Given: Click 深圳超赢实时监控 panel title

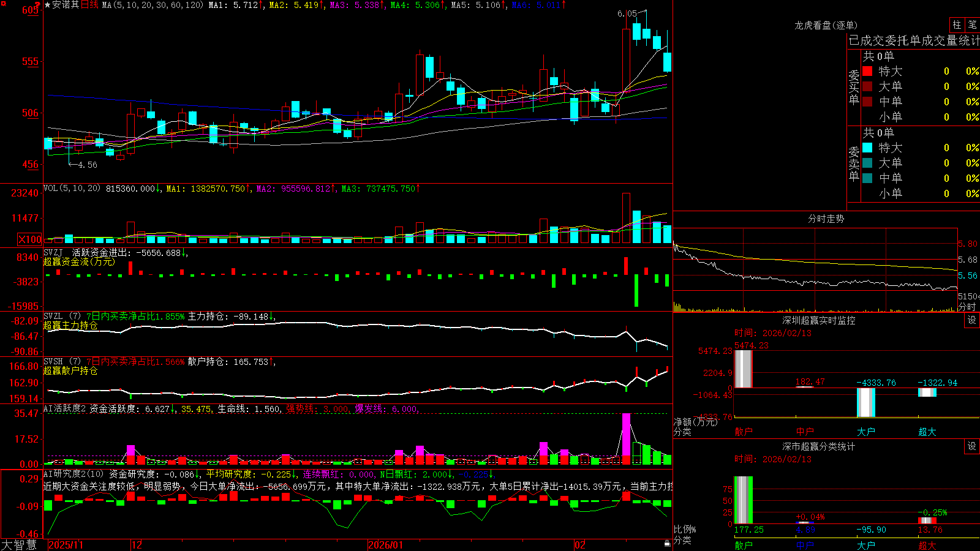Looking at the screenshot, I should click(818, 320).
